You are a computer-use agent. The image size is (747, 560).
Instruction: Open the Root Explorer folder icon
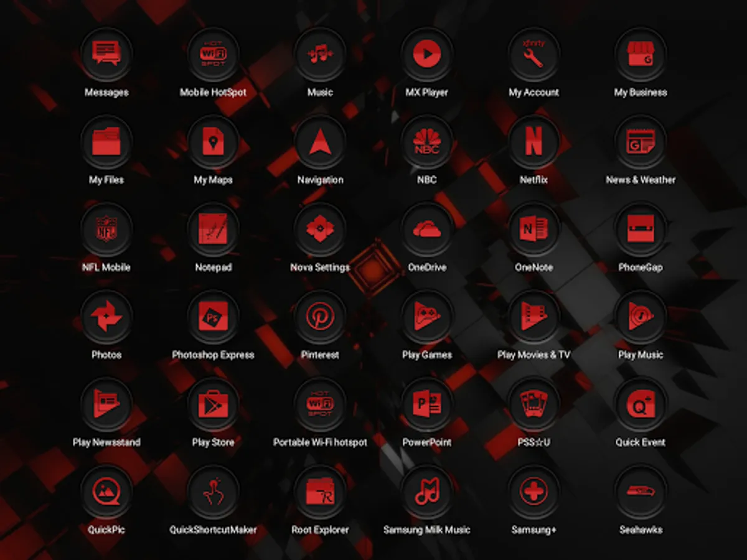coord(320,492)
